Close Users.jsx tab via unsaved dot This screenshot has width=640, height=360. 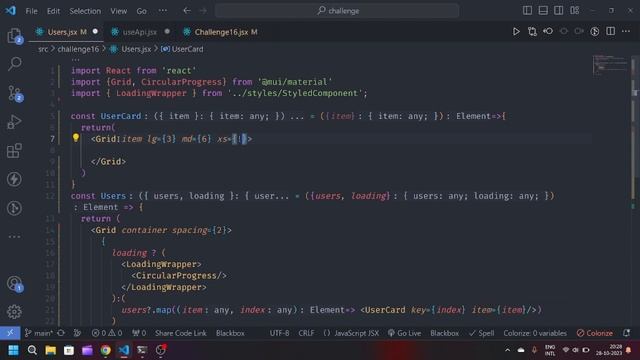95,31
